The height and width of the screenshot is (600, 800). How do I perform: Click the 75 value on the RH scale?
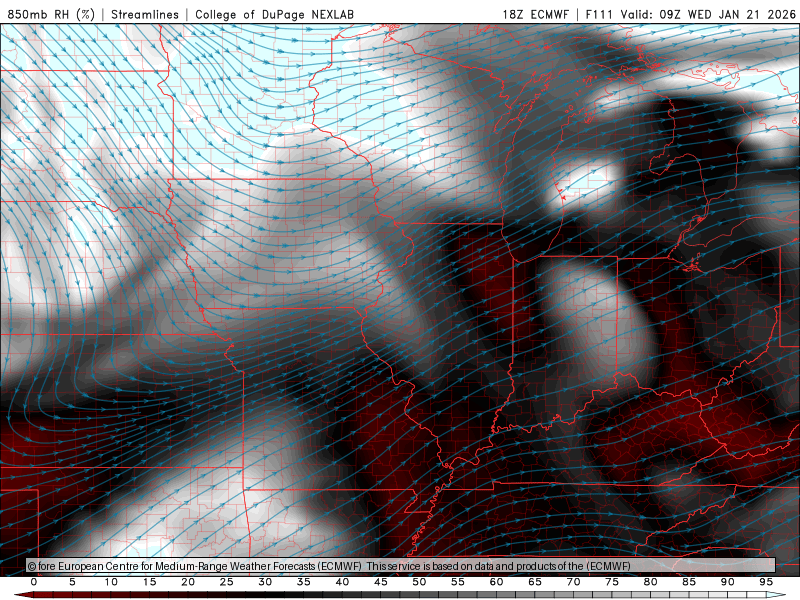pos(612,582)
